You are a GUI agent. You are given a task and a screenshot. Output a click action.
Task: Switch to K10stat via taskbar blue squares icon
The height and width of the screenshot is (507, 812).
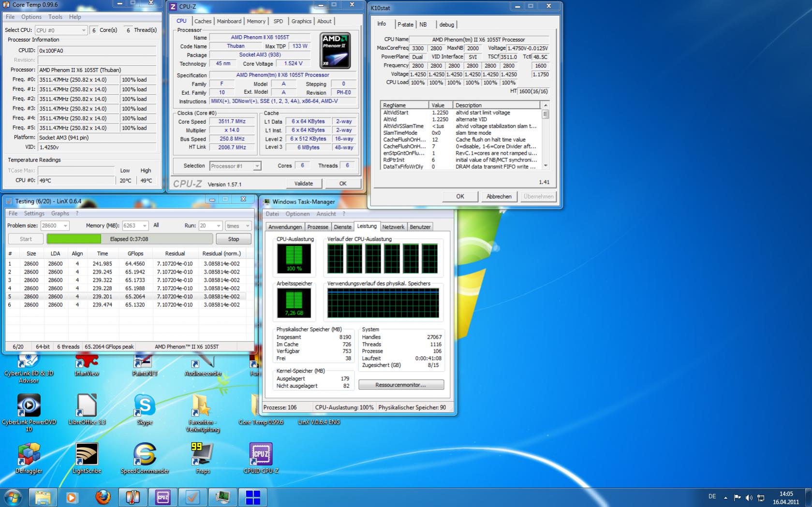tap(252, 497)
